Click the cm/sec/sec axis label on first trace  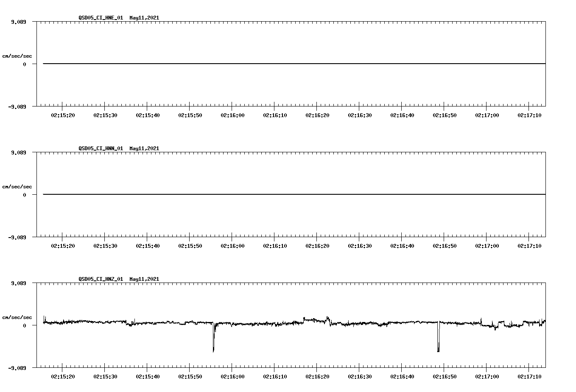tap(17, 56)
